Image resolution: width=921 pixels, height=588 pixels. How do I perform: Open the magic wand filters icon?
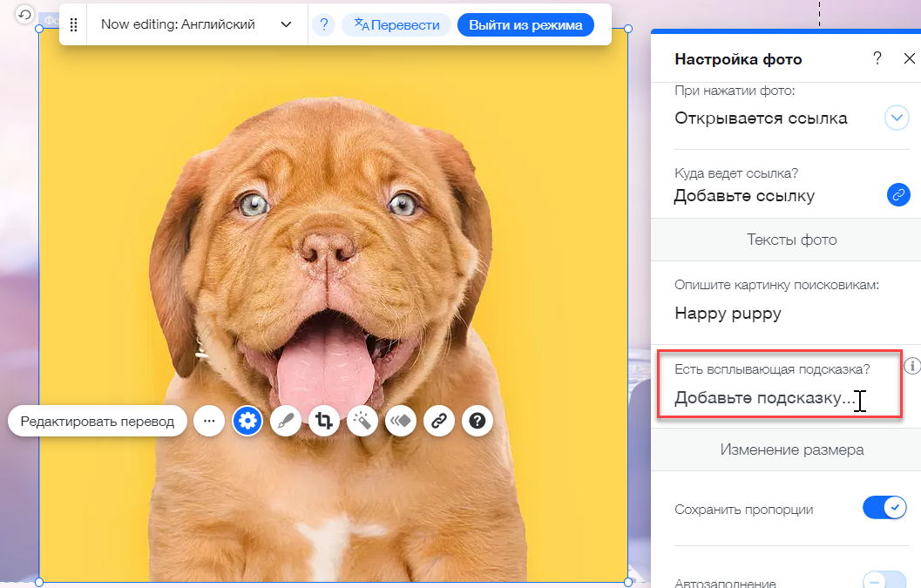[362, 422]
